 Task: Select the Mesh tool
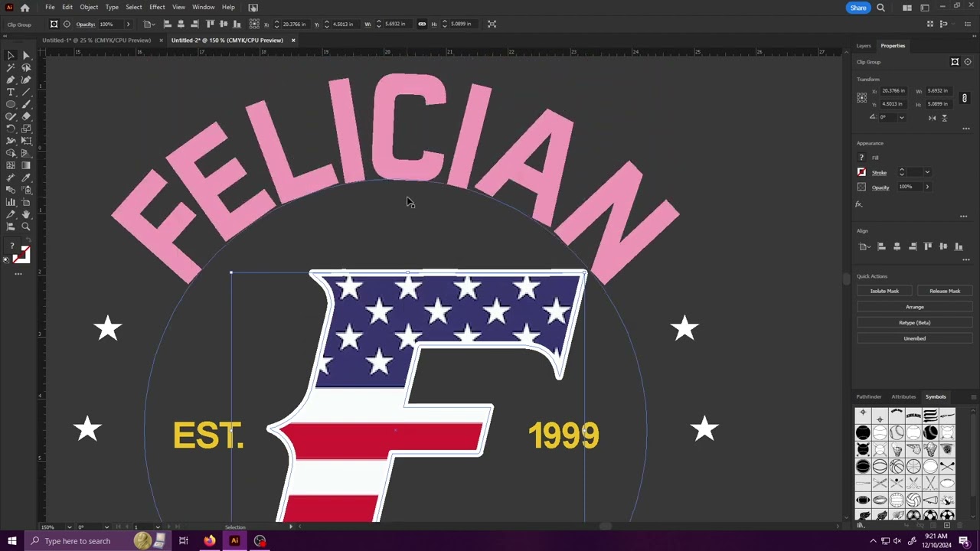click(x=11, y=165)
